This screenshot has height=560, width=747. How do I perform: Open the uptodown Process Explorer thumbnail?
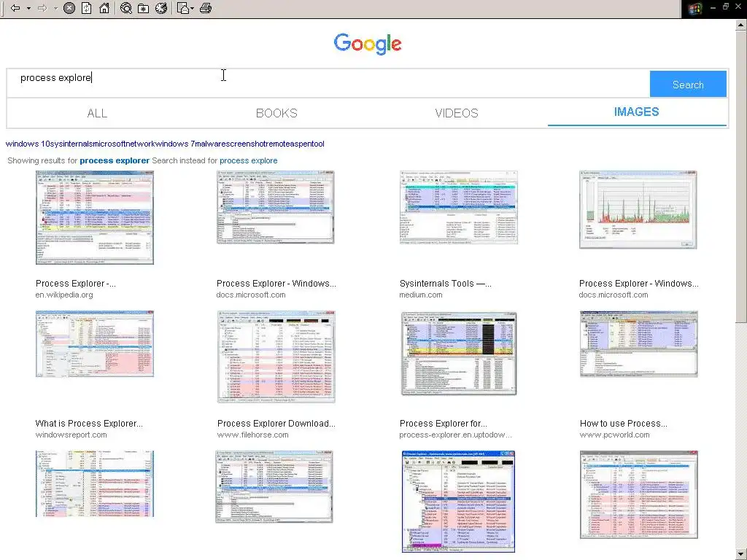[459, 354]
